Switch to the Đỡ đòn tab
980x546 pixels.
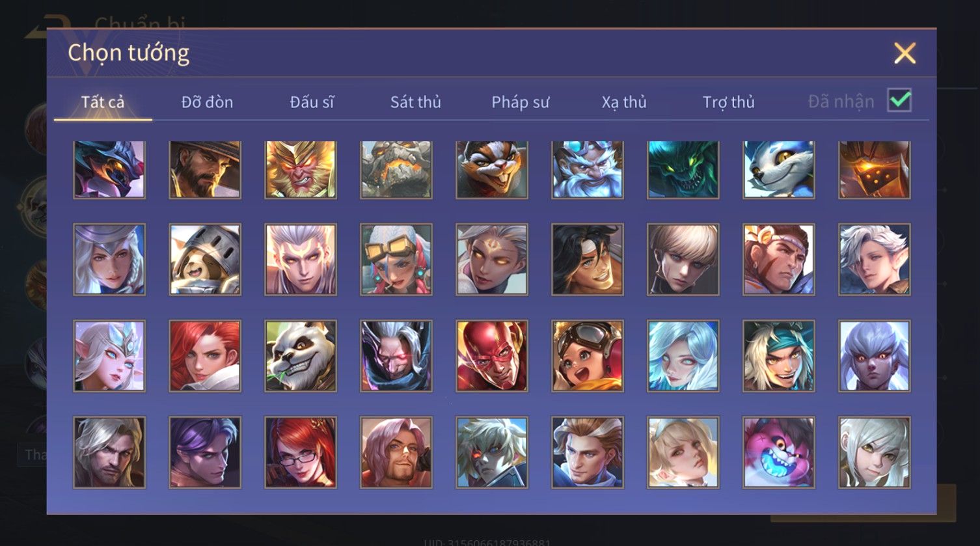[207, 102]
